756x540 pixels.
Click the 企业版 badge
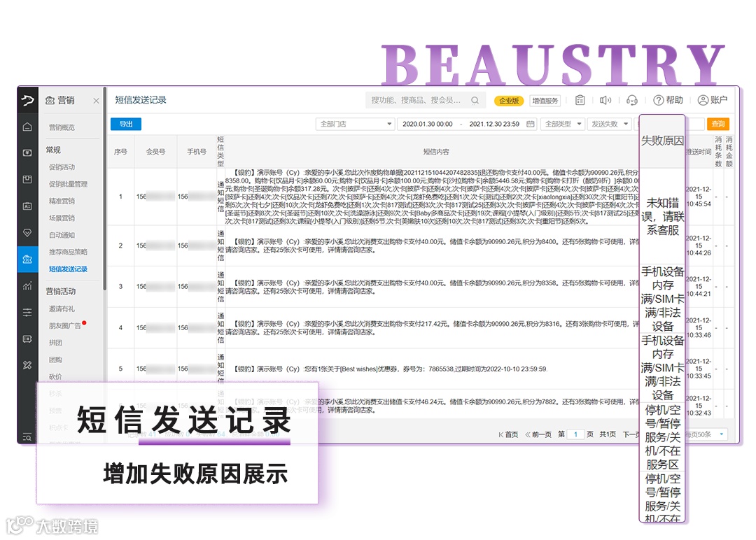(x=509, y=100)
